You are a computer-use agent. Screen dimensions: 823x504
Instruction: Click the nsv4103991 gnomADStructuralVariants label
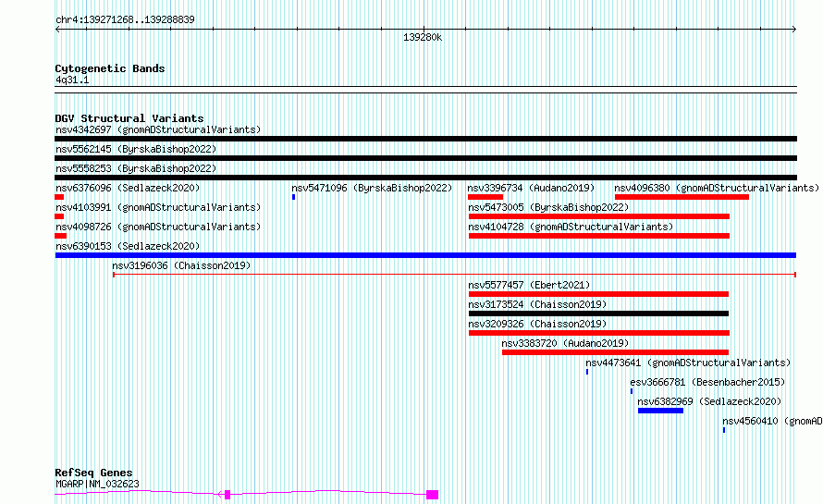tap(158, 207)
